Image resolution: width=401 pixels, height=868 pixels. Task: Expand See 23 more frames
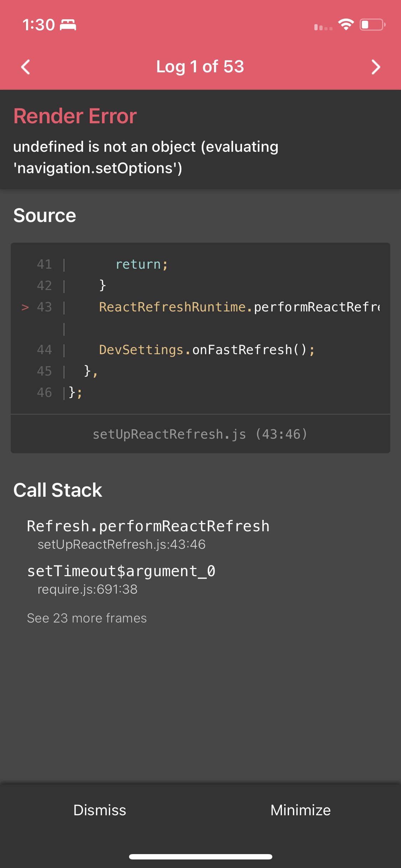click(x=87, y=618)
